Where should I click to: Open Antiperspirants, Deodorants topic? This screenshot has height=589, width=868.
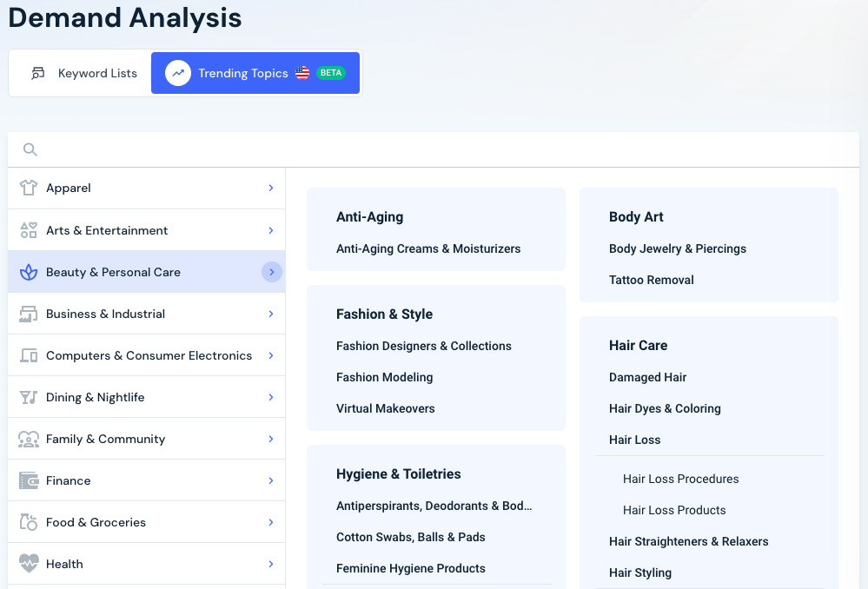click(x=434, y=506)
